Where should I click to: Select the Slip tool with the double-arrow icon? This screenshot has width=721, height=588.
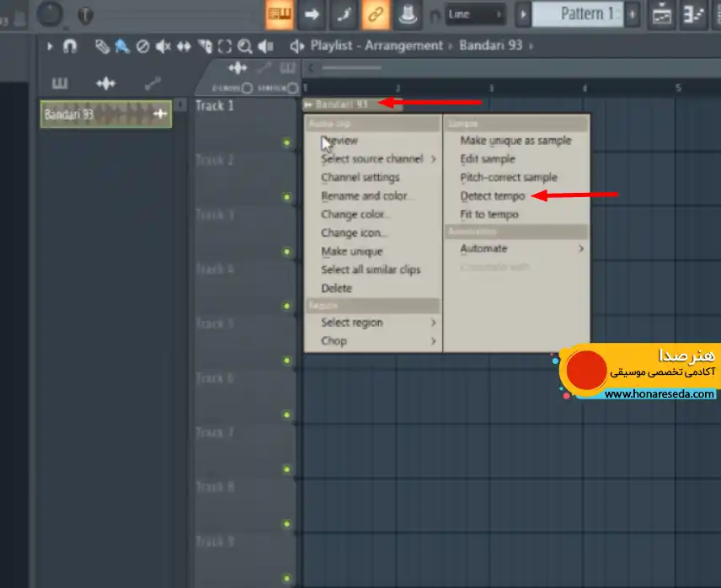pyautogui.click(x=184, y=46)
